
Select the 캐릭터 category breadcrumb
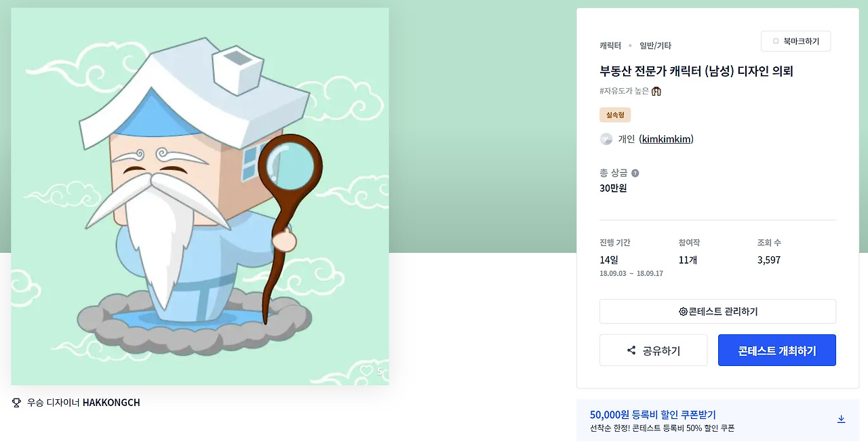click(610, 45)
